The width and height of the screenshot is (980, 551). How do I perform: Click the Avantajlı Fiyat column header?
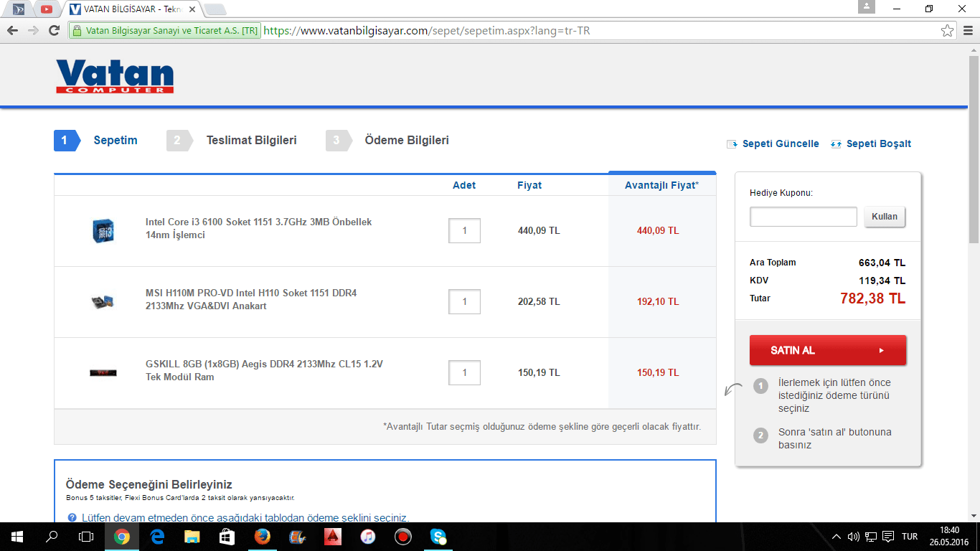[661, 185]
